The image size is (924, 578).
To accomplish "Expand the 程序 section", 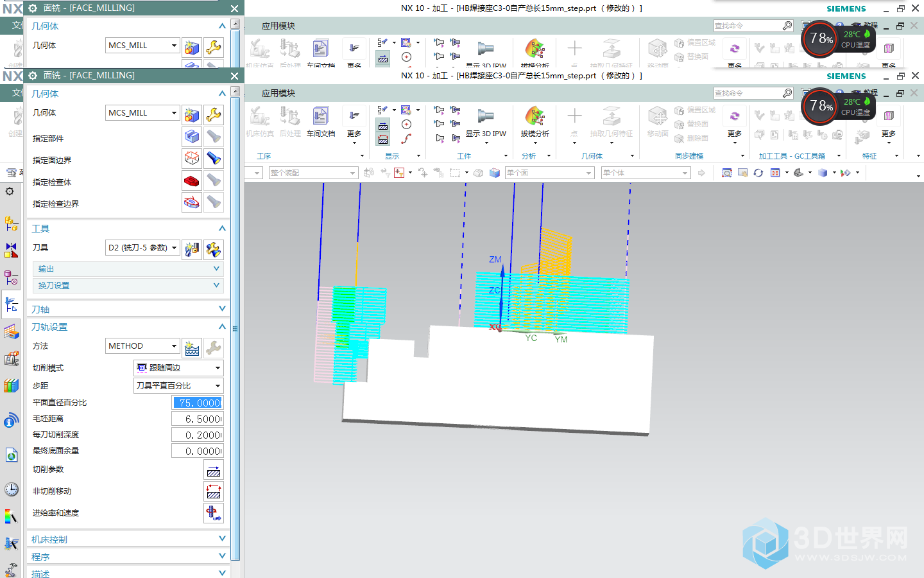I will 128,557.
